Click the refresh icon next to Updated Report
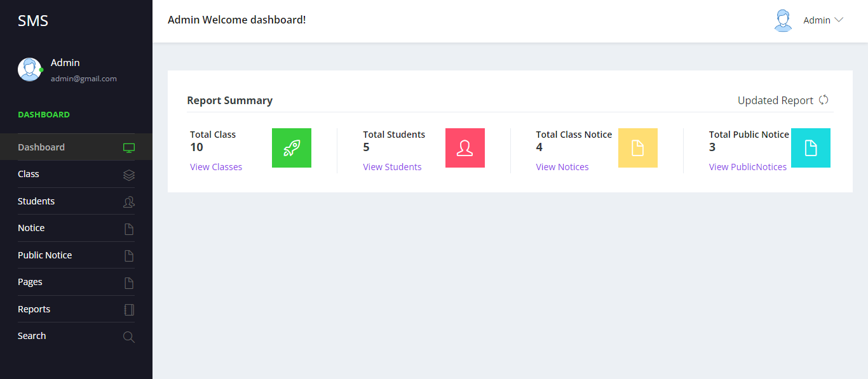 point(824,100)
